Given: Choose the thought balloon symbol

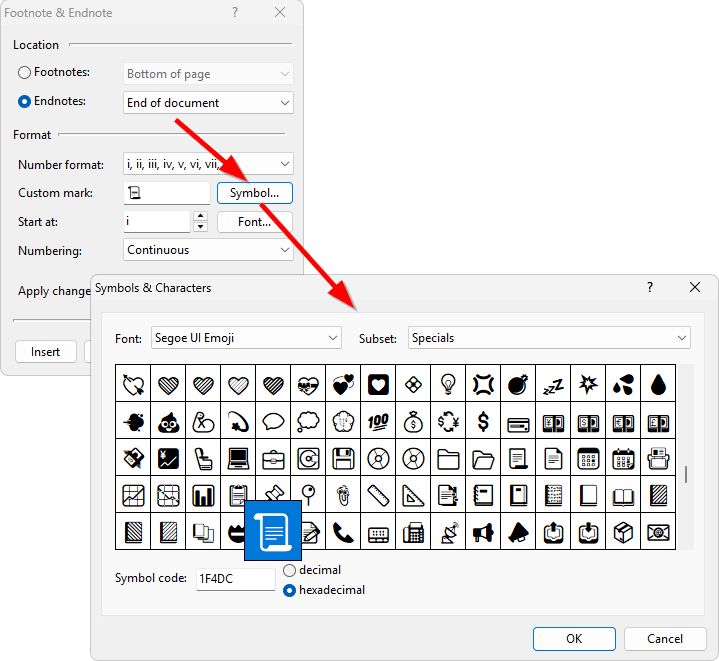Looking at the screenshot, I should 308,421.
